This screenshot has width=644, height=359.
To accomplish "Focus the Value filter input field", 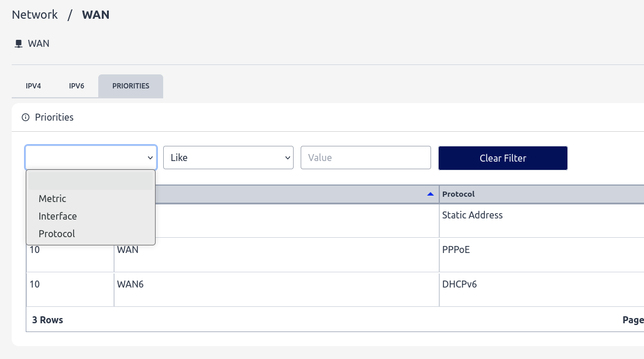I will [x=366, y=158].
